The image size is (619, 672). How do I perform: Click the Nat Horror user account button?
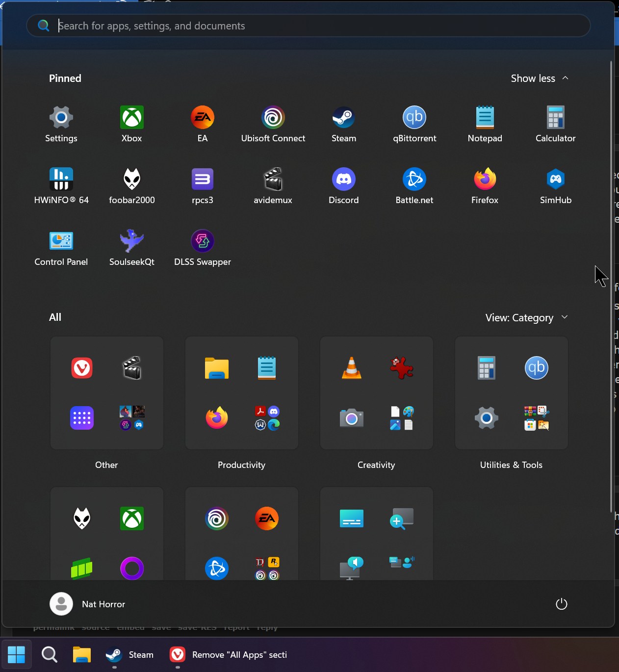(88, 604)
